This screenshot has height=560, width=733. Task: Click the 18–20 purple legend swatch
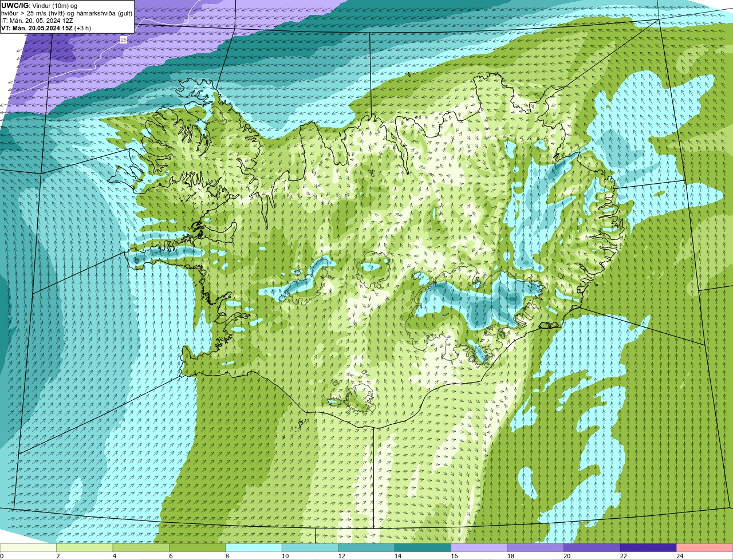tap(535, 547)
